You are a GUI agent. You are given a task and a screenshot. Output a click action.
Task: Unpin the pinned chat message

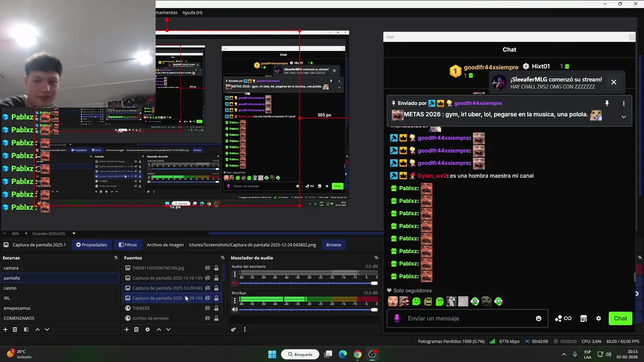coord(607,104)
